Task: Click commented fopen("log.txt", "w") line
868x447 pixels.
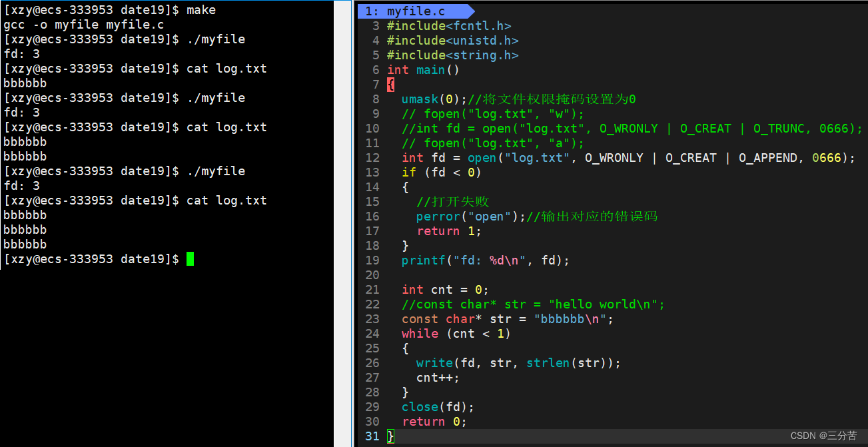Action: pos(493,114)
